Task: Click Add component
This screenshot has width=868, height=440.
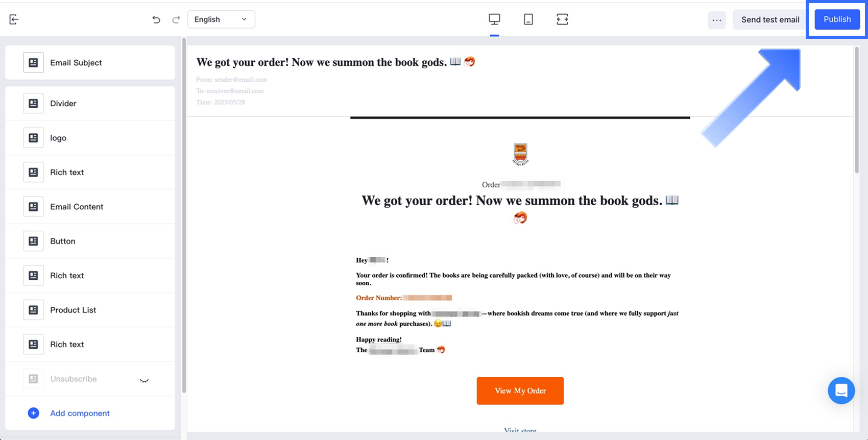Action: click(x=80, y=413)
